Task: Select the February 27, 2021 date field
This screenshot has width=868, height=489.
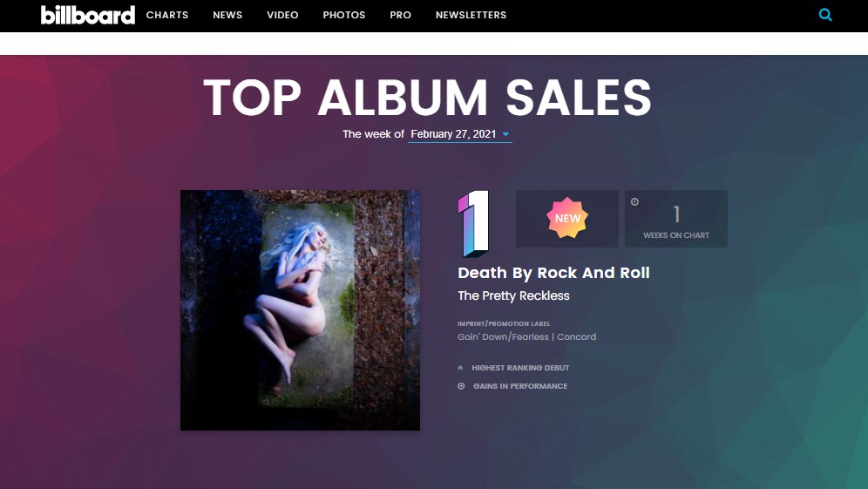Action: click(x=459, y=134)
